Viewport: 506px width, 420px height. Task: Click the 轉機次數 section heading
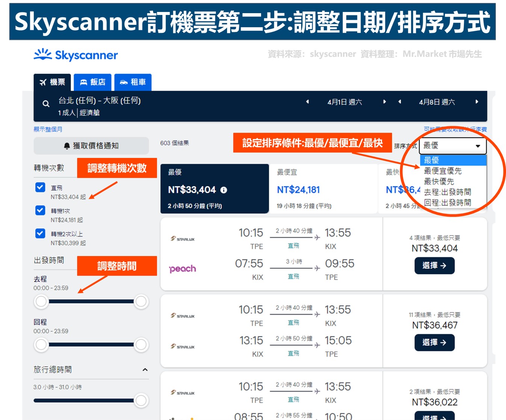click(x=49, y=168)
